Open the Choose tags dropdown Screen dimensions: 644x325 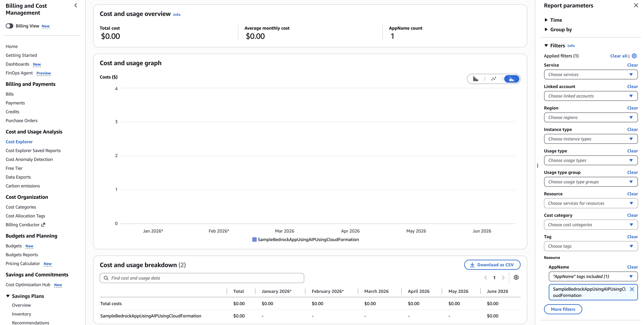591,246
